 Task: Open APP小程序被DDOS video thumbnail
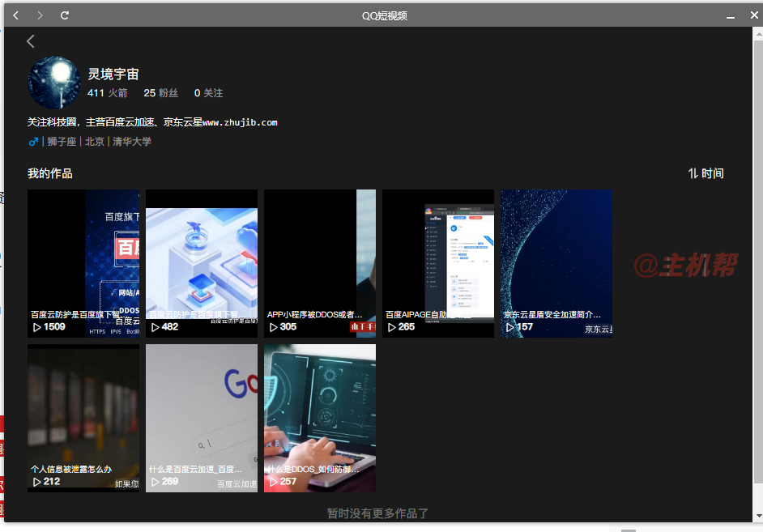320,263
